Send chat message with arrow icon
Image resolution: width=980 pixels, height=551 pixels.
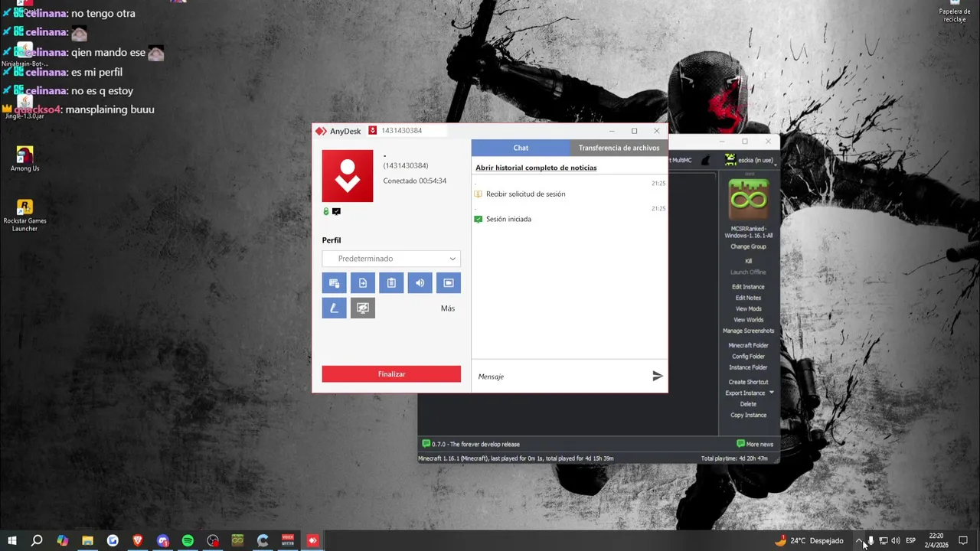(x=658, y=376)
